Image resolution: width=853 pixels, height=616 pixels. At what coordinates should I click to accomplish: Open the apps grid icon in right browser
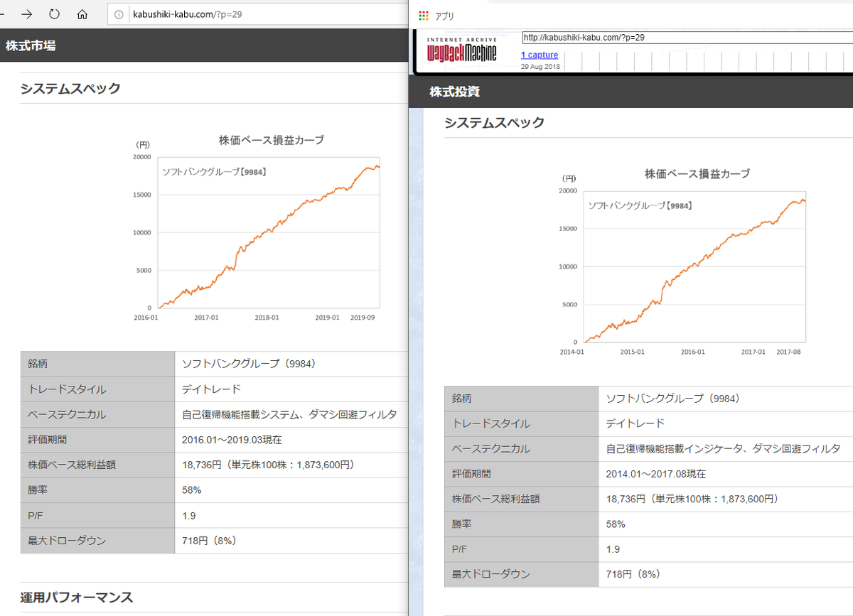click(x=424, y=16)
